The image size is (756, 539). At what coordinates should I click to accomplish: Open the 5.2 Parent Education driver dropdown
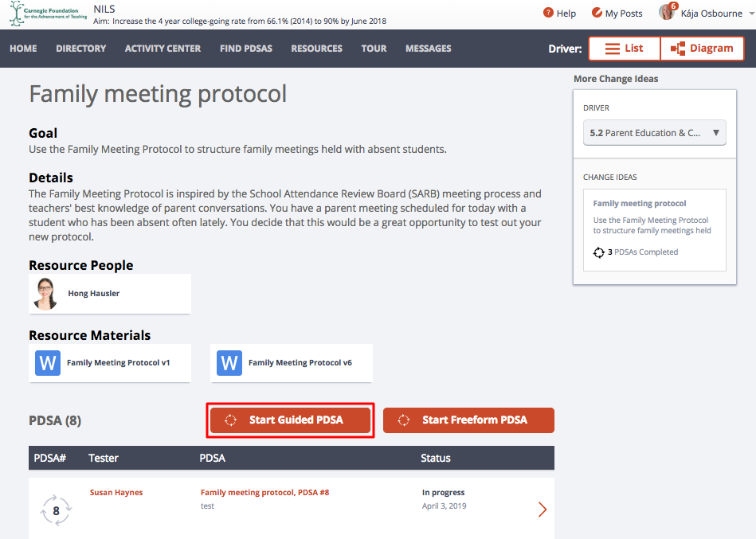pyautogui.click(x=654, y=133)
